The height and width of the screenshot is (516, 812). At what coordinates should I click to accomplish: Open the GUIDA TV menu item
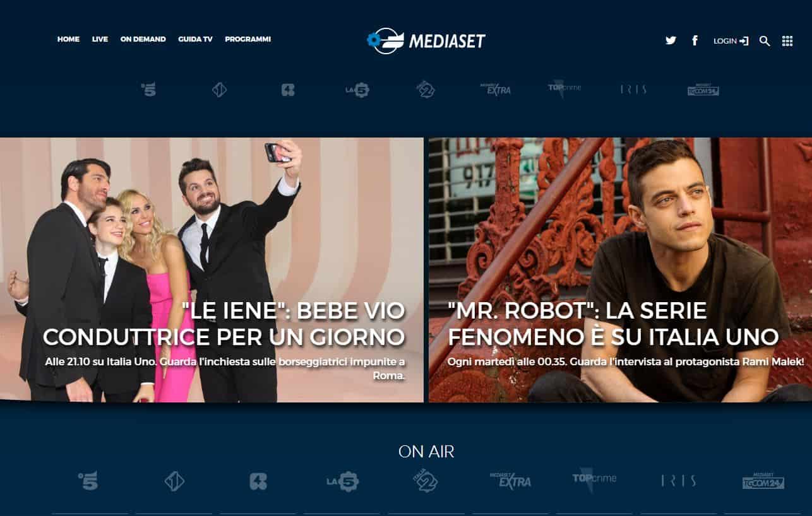click(x=195, y=39)
